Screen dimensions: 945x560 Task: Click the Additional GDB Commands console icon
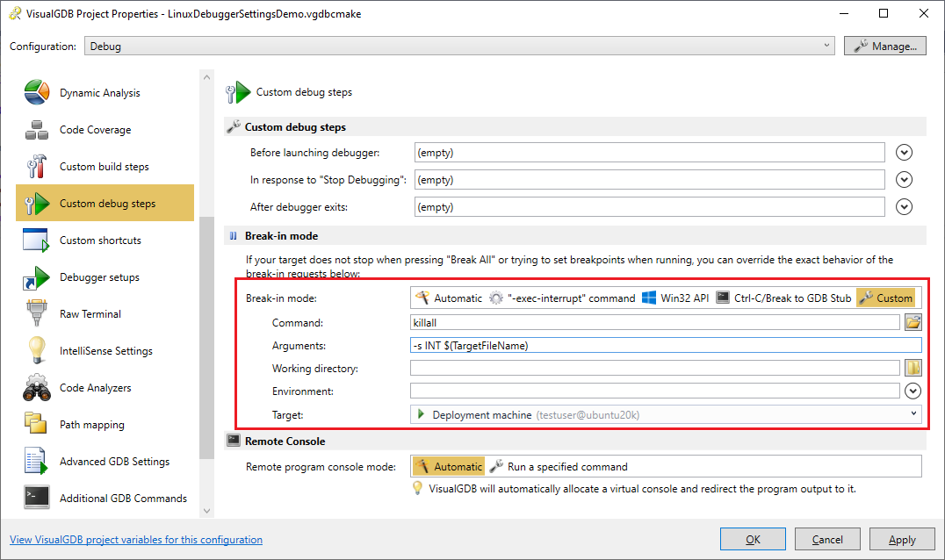[37, 498]
